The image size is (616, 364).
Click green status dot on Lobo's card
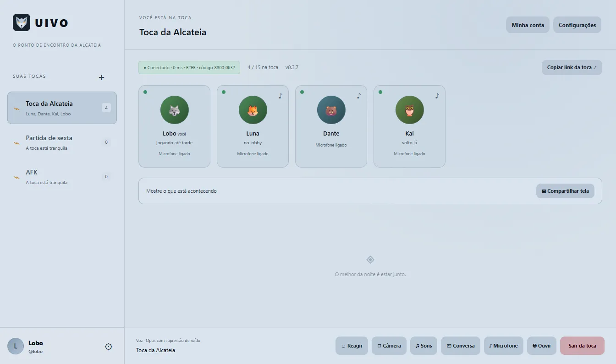click(x=145, y=92)
